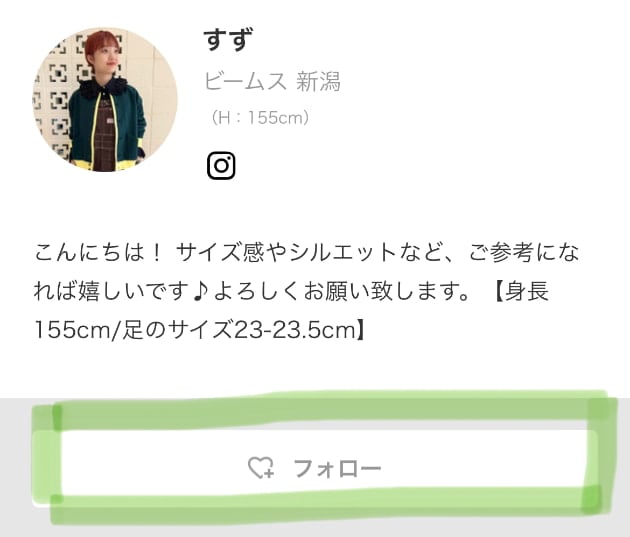
Task: Click the ご参考にな text in bio
Action: click(524, 253)
